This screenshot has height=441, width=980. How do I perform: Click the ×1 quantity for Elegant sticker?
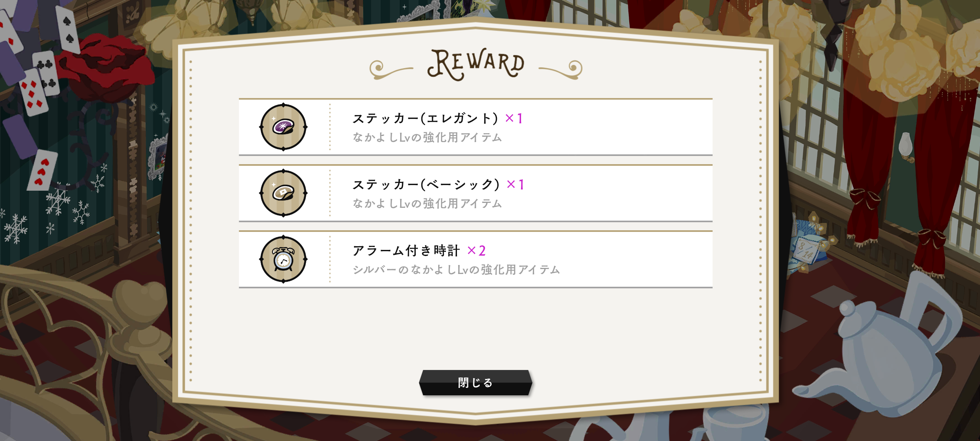[514, 118]
